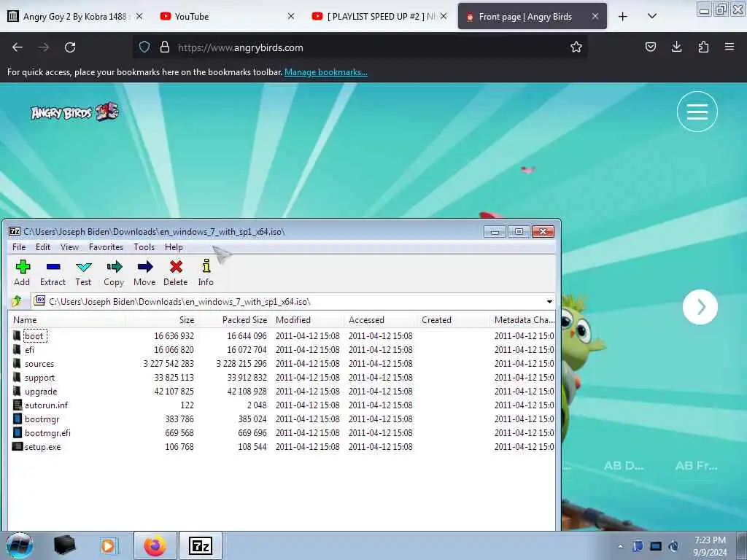Click the Manage bookmarks link

click(326, 72)
